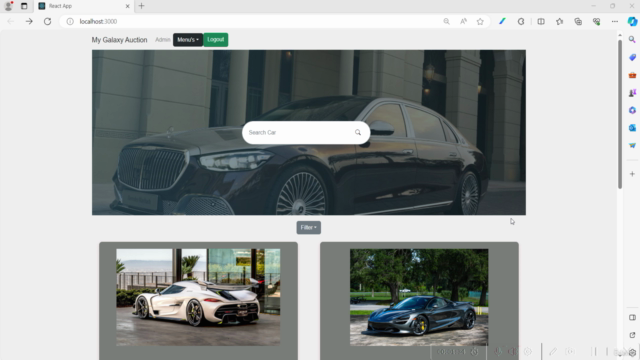The image size is (640, 360).
Task: Click the green Logout button
Action: tap(216, 40)
